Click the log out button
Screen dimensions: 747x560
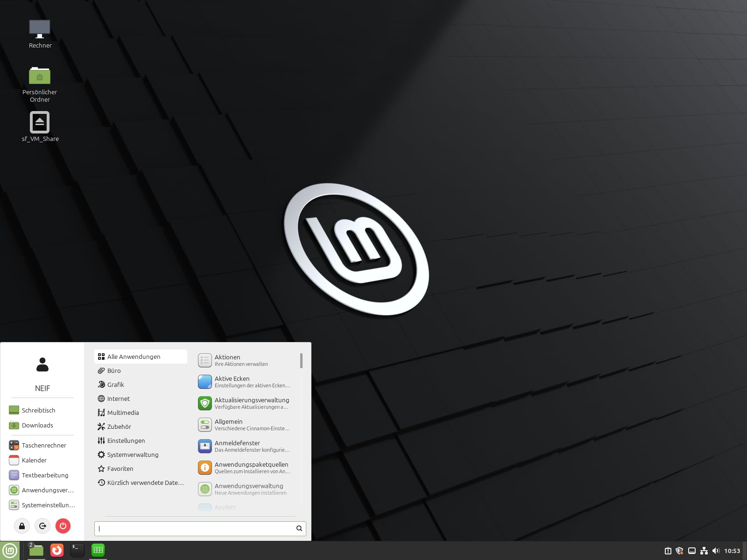click(42, 526)
